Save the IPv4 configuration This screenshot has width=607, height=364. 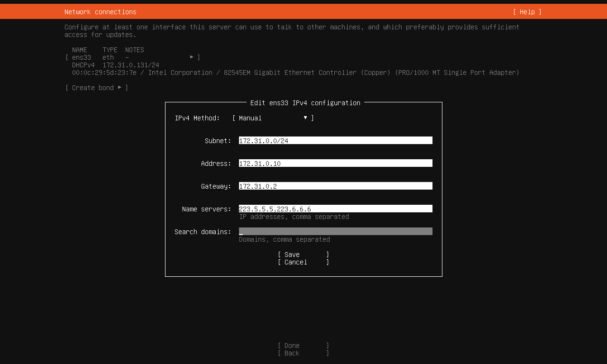click(303, 255)
